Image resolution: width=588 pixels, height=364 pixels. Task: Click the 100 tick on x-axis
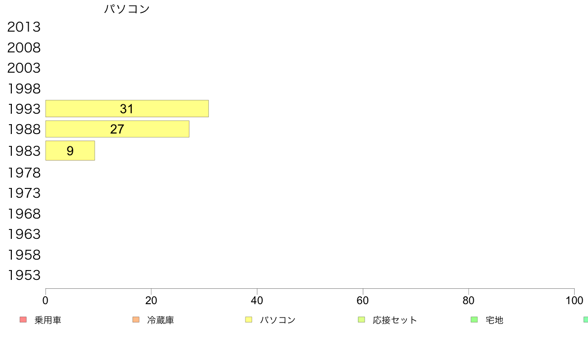(x=574, y=300)
